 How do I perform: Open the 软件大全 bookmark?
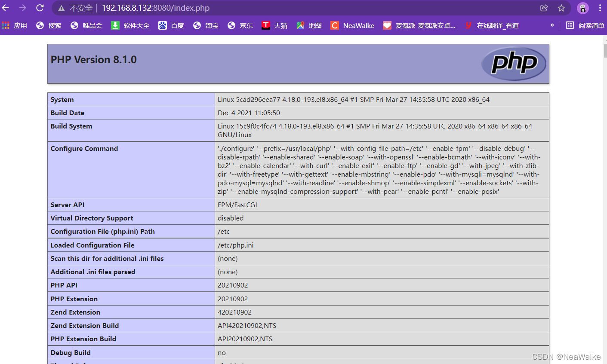(130, 26)
